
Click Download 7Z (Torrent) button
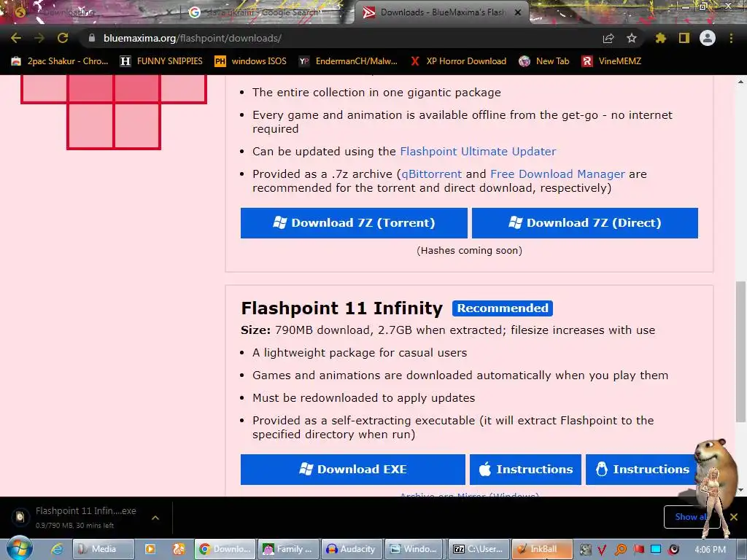(354, 223)
